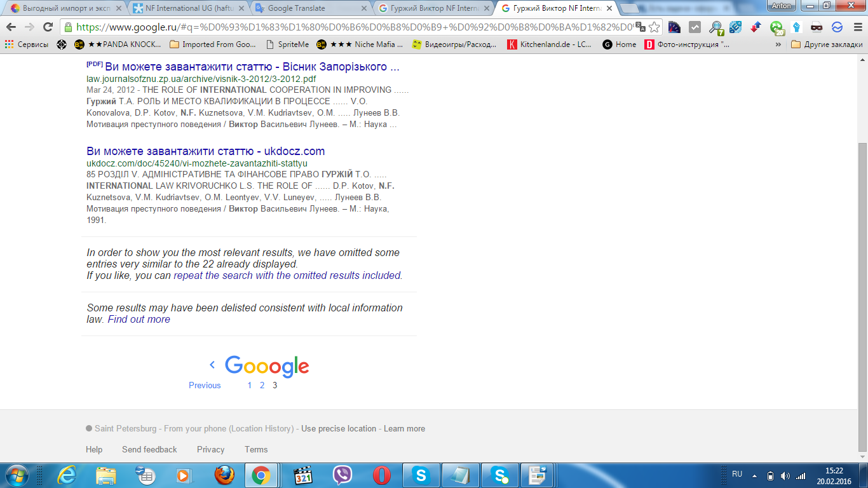Click the previous page arrow by the Google logo
Image resolution: width=868 pixels, height=488 pixels.
click(212, 365)
